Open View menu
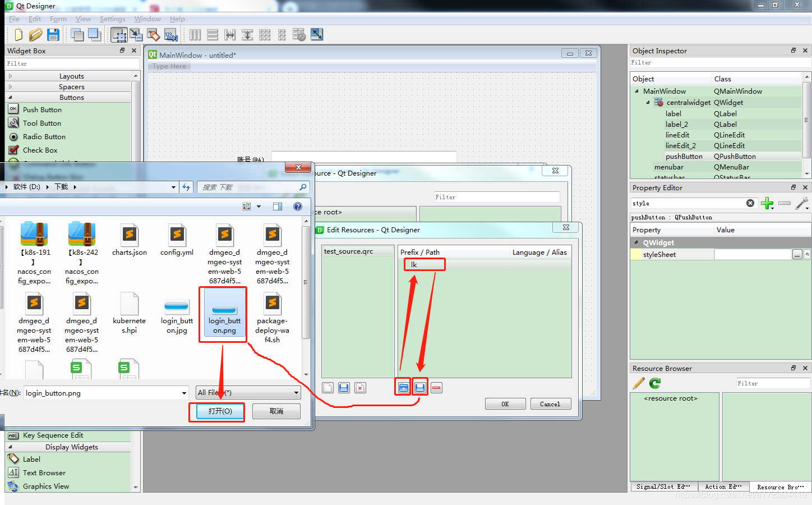812x505 pixels. tap(83, 19)
